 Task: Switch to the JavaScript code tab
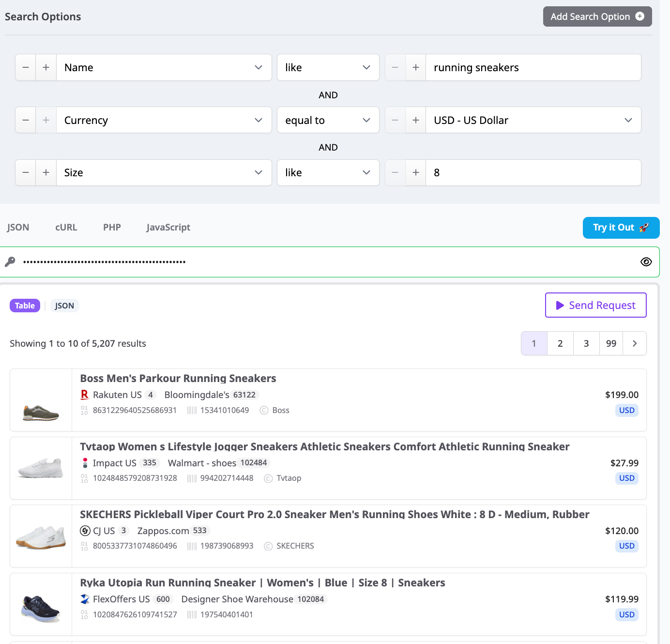pos(168,227)
